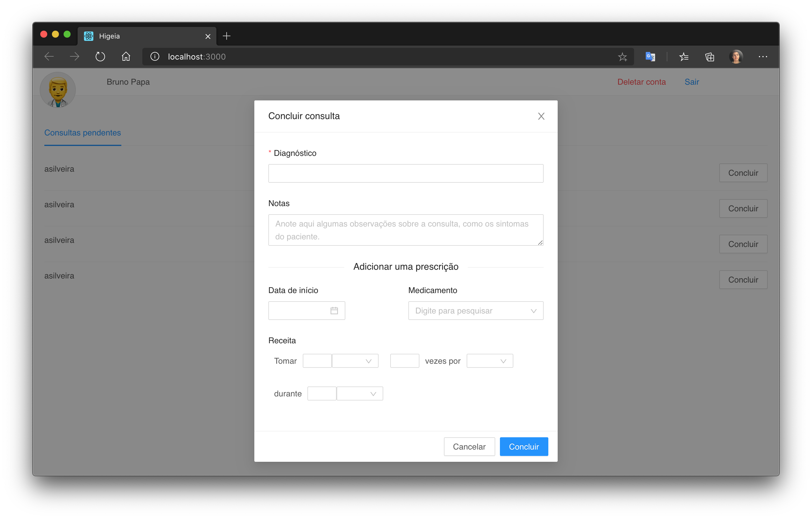The height and width of the screenshot is (519, 812).
Task: Open the favorites list icon
Action: (x=684, y=57)
